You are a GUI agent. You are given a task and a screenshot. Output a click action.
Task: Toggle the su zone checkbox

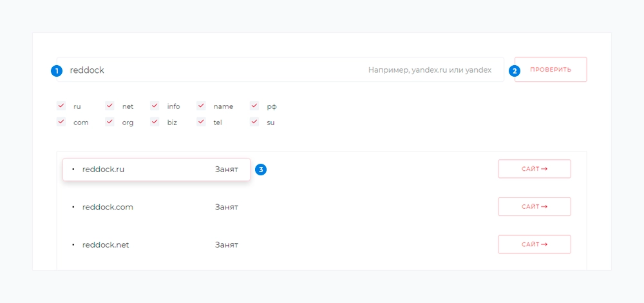tap(254, 122)
